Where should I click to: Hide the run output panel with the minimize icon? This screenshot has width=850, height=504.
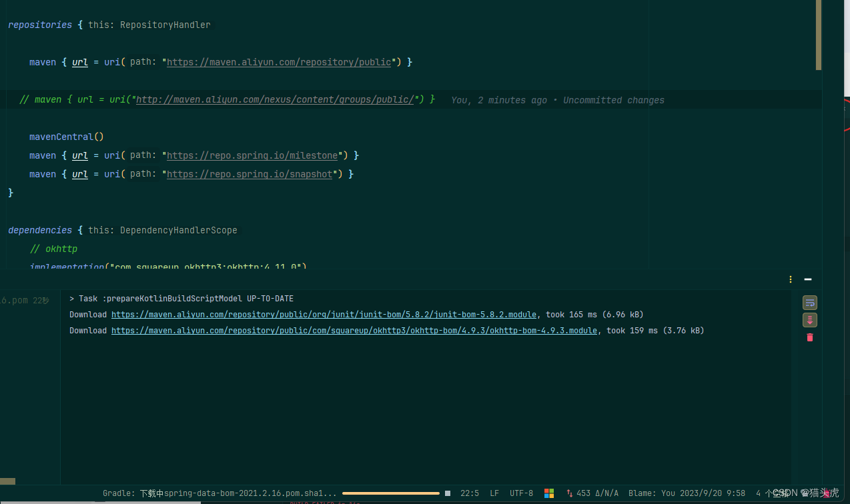click(x=808, y=279)
